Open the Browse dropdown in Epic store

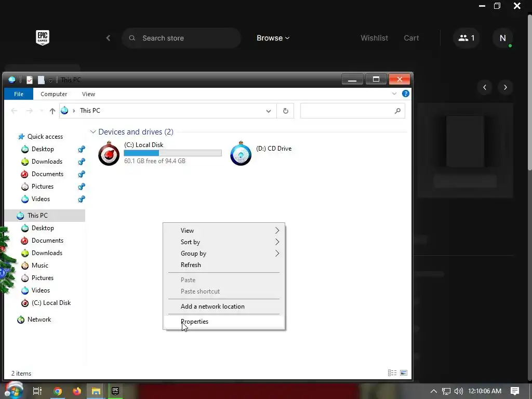pyautogui.click(x=273, y=38)
